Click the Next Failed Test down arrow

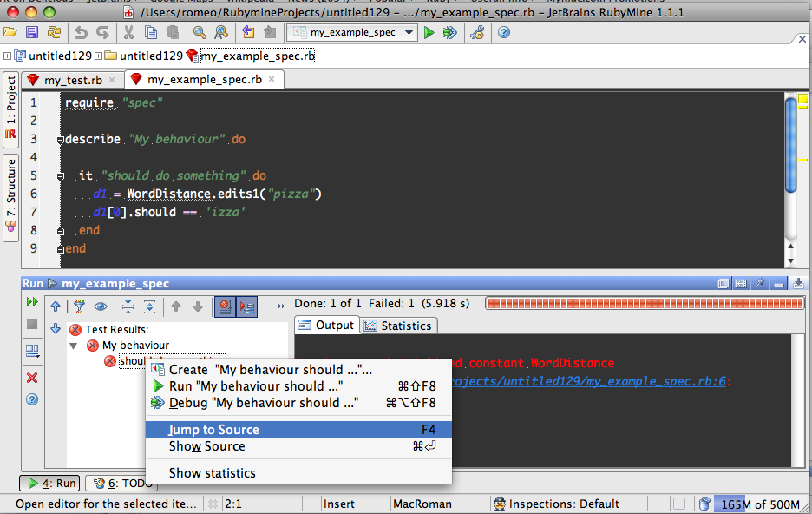tap(198, 306)
